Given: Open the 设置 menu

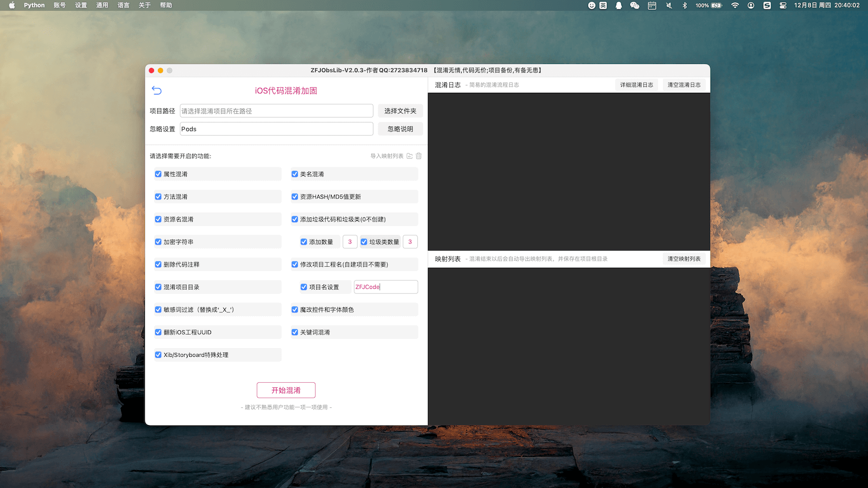Looking at the screenshot, I should point(81,5).
